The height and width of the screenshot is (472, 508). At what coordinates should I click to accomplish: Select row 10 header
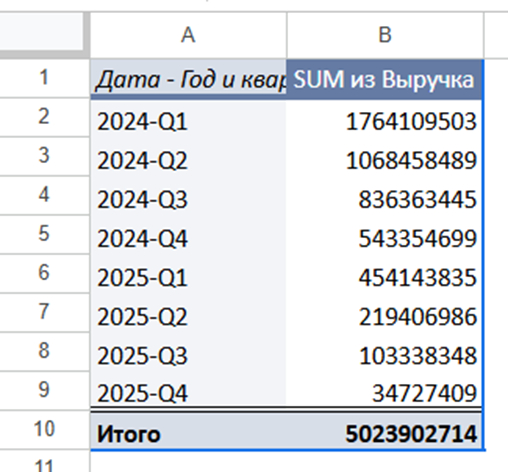[44, 429]
